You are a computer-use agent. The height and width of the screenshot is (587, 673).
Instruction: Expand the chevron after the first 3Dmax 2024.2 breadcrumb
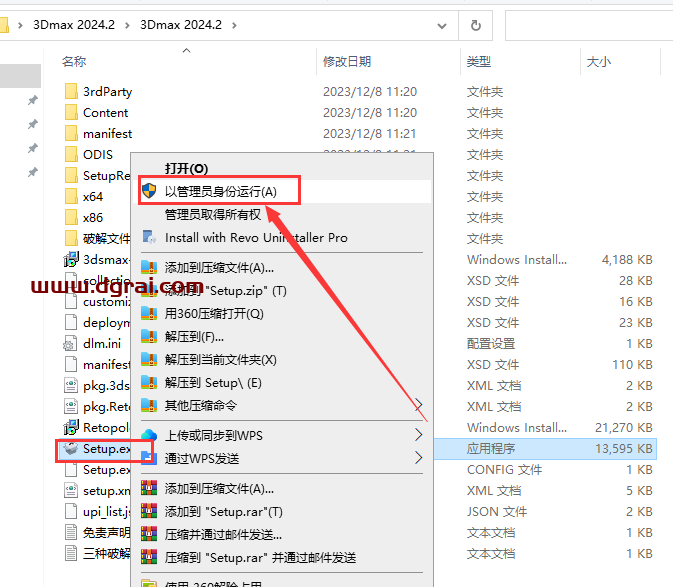[127, 25]
